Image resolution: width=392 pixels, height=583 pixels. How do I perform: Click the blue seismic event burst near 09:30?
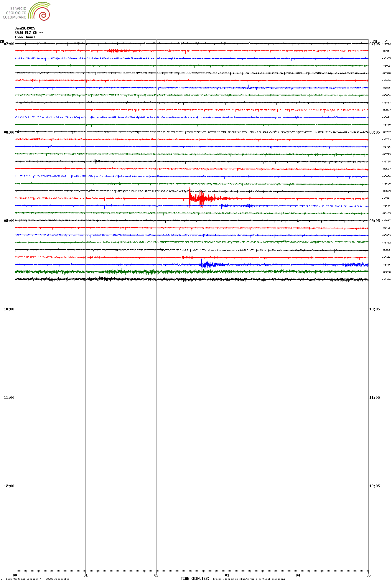pos(208,264)
